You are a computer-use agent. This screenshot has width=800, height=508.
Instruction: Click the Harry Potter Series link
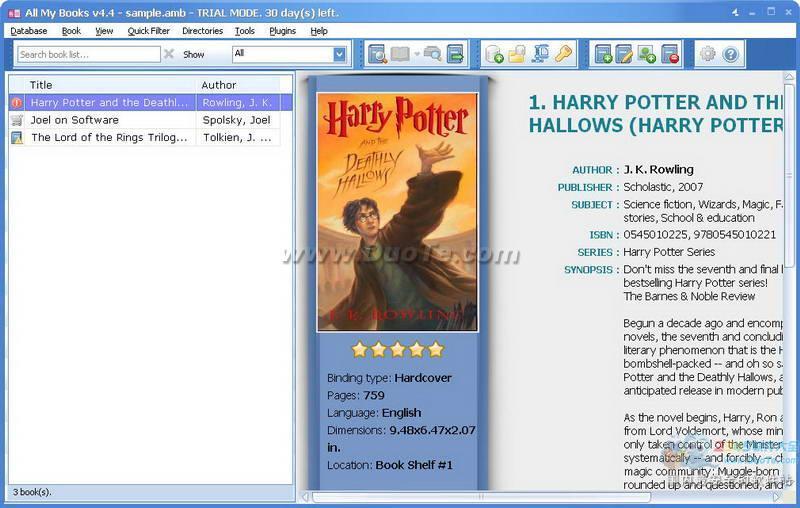(669, 252)
